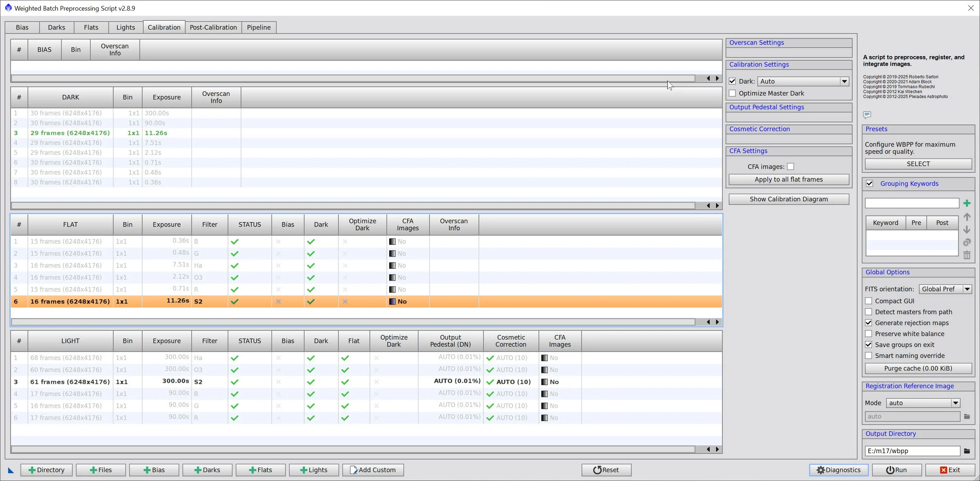Click the speech bubble help icon
The height and width of the screenshot is (481, 980).
tap(867, 115)
